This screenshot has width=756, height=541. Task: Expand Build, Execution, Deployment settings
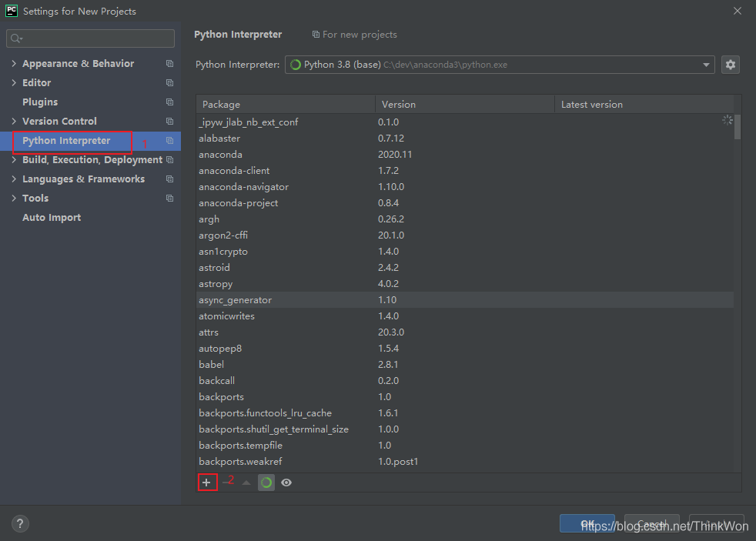tap(14, 160)
